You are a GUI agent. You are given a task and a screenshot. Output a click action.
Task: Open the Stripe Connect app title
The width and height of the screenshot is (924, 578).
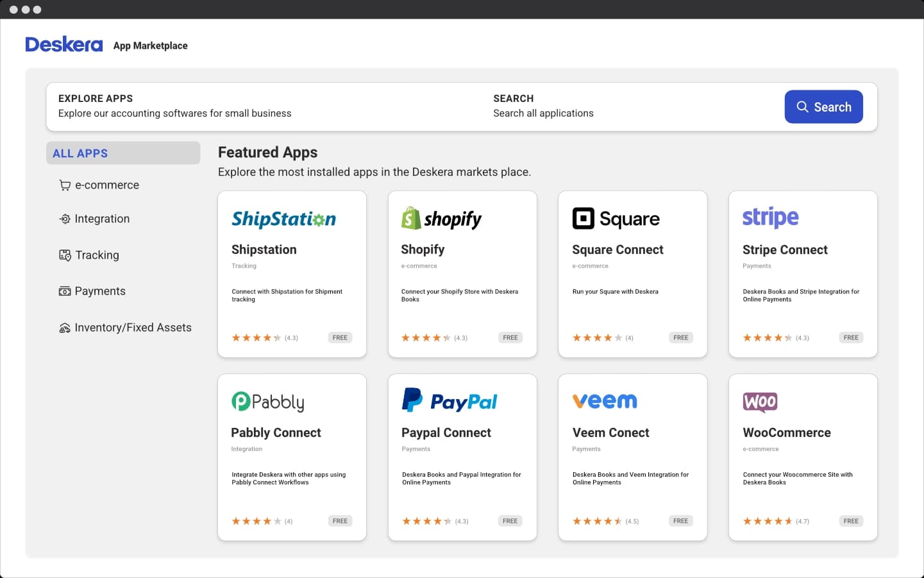tap(785, 250)
